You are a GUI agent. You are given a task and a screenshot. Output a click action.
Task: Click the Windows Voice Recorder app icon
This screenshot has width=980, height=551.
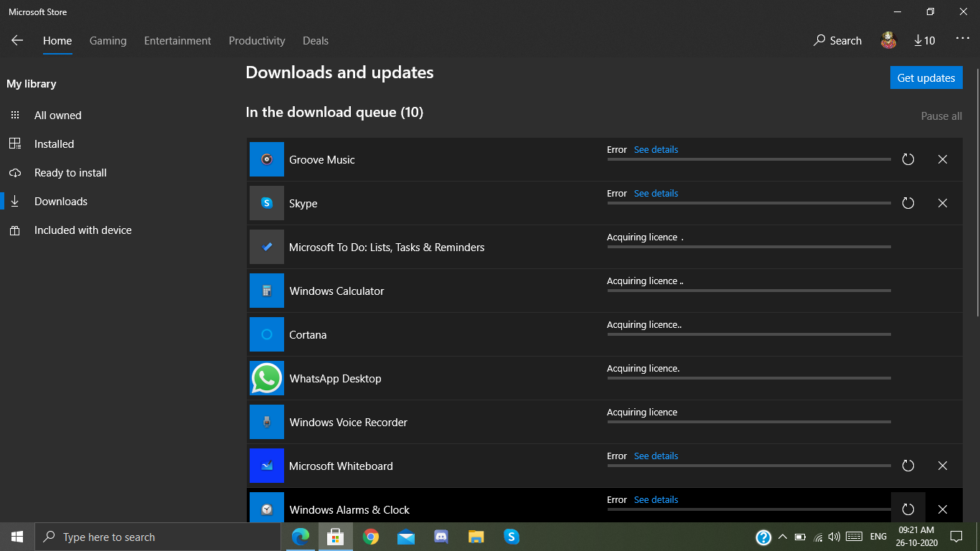click(267, 422)
